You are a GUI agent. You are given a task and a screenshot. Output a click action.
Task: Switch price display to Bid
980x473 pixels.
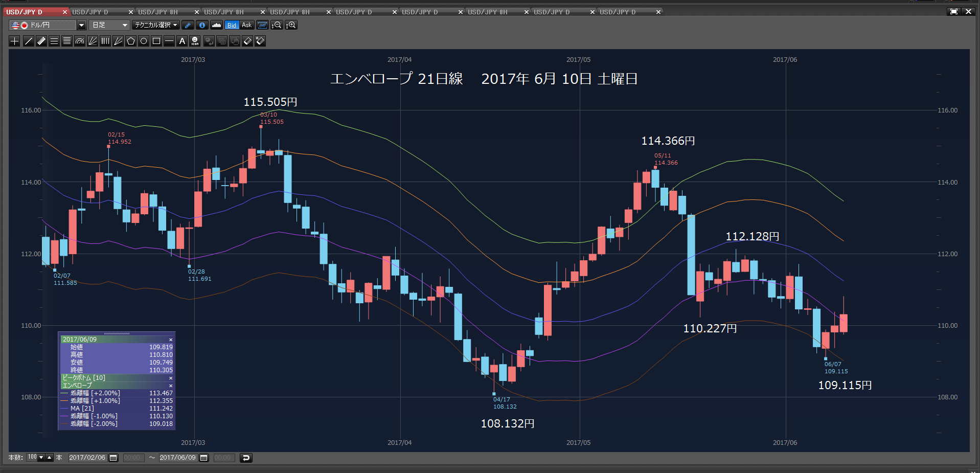(x=232, y=25)
